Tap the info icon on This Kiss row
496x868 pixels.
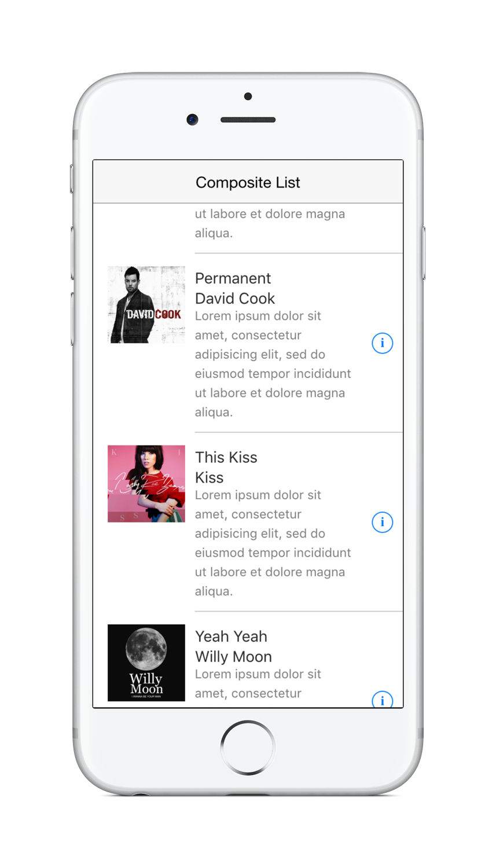tap(382, 523)
